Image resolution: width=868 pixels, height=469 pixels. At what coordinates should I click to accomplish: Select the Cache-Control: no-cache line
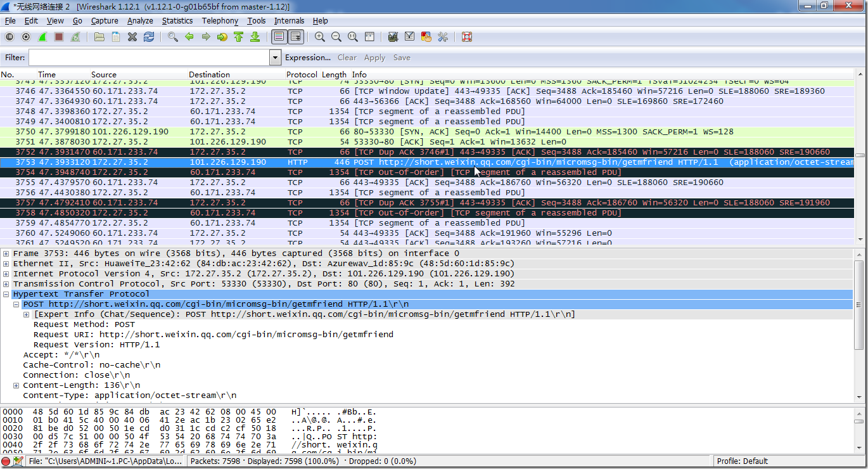pyautogui.click(x=92, y=365)
